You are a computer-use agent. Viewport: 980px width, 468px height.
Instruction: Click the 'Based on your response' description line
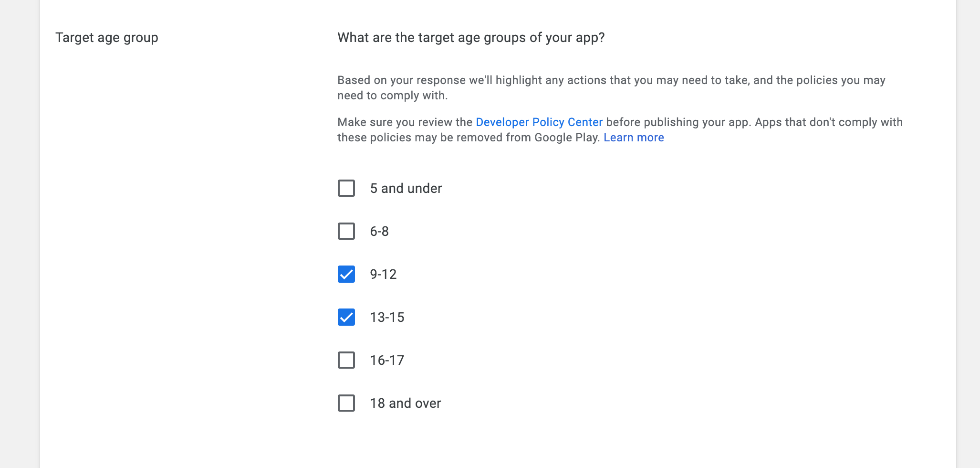tap(611, 80)
